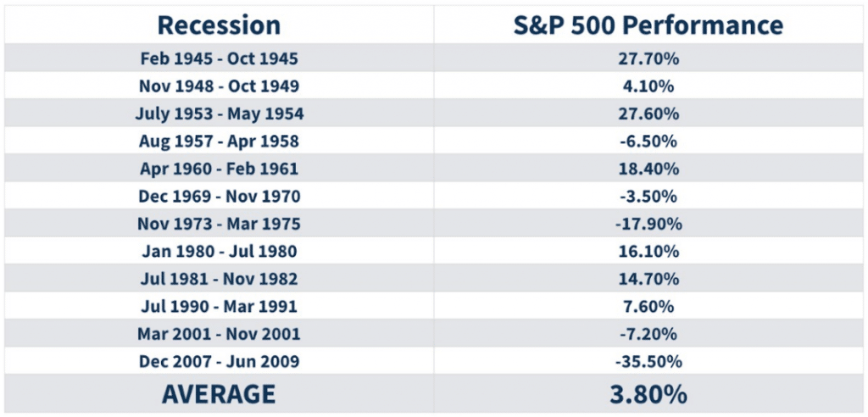Select the 18.40% performance value
868x417 pixels.
click(x=649, y=169)
